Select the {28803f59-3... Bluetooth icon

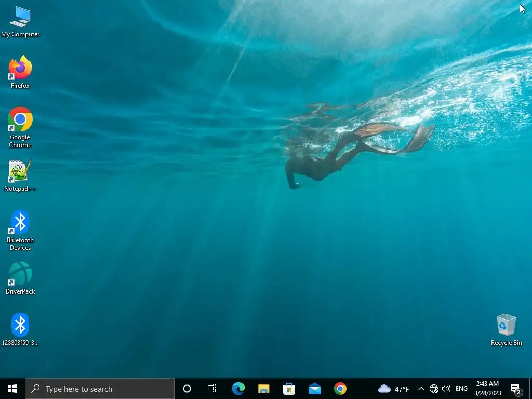20,329
